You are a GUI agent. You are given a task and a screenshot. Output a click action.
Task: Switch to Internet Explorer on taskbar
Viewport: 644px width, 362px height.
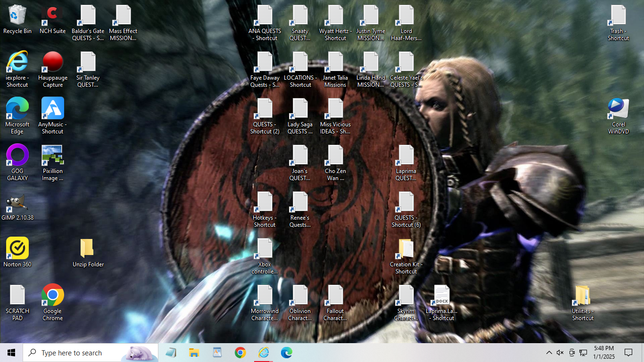[x=264, y=353]
